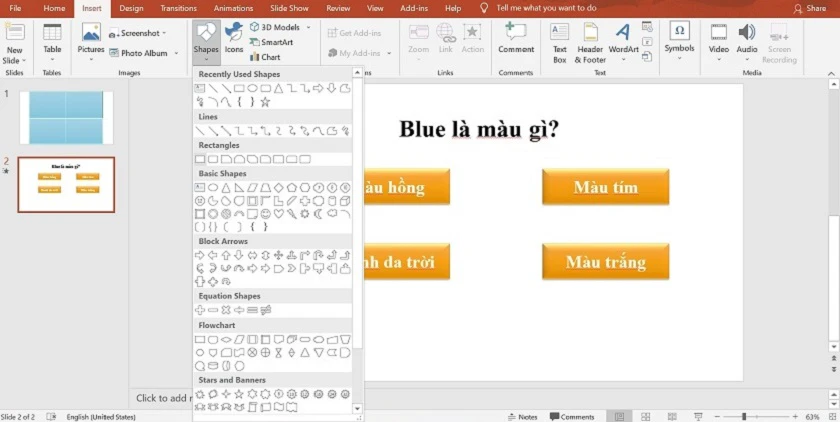Image resolution: width=840 pixels, height=422 pixels.
Task: Pick the first Rectangle in the Rectangles section
Action: [x=200, y=159]
